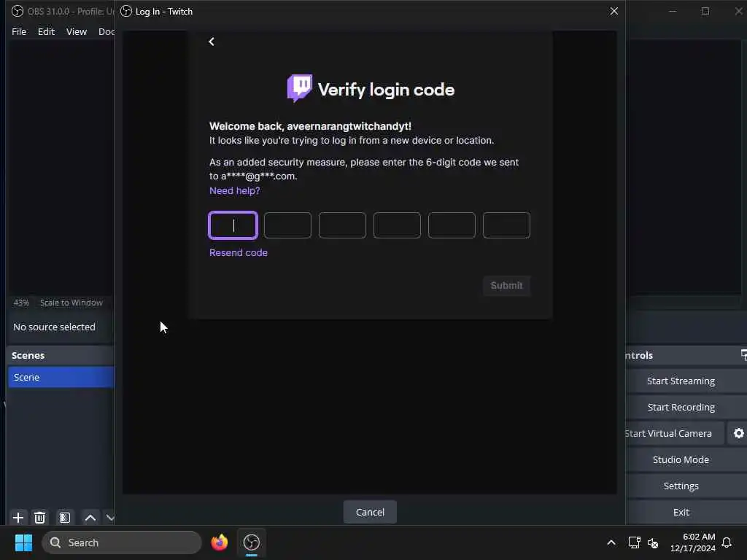Go back using the Twitch back arrow

212,42
